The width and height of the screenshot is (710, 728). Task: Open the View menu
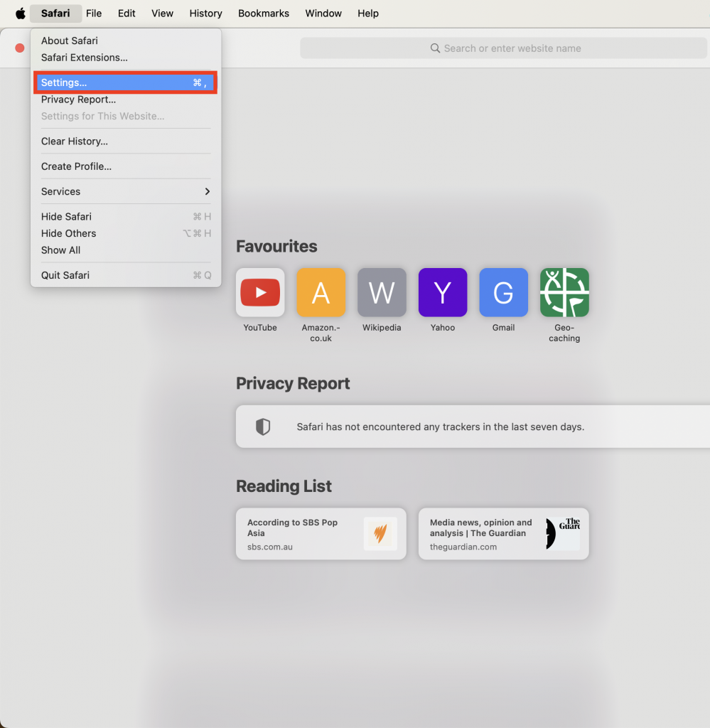tap(163, 14)
